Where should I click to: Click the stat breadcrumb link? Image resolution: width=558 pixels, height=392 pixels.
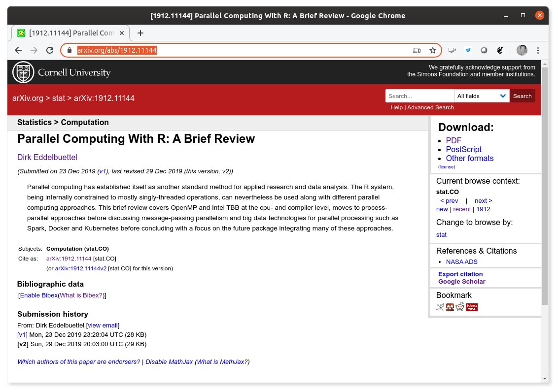click(x=59, y=98)
